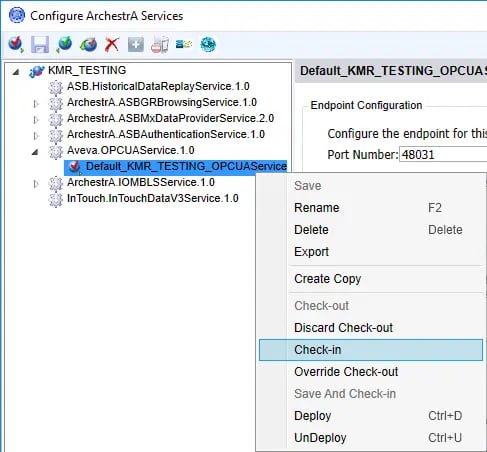This screenshot has width=487, height=452.
Task: Click the undo check-out toolbar icon with green arrow
Action: [x=88, y=44]
